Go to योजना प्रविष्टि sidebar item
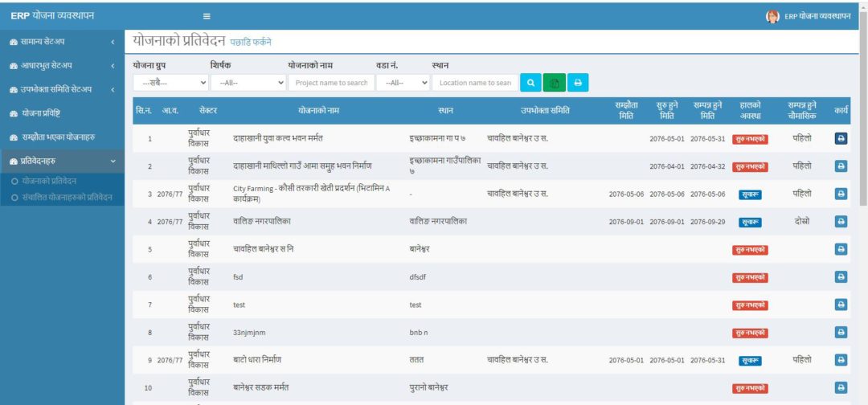Image resolution: width=868 pixels, height=405 pixels. pos(62,113)
